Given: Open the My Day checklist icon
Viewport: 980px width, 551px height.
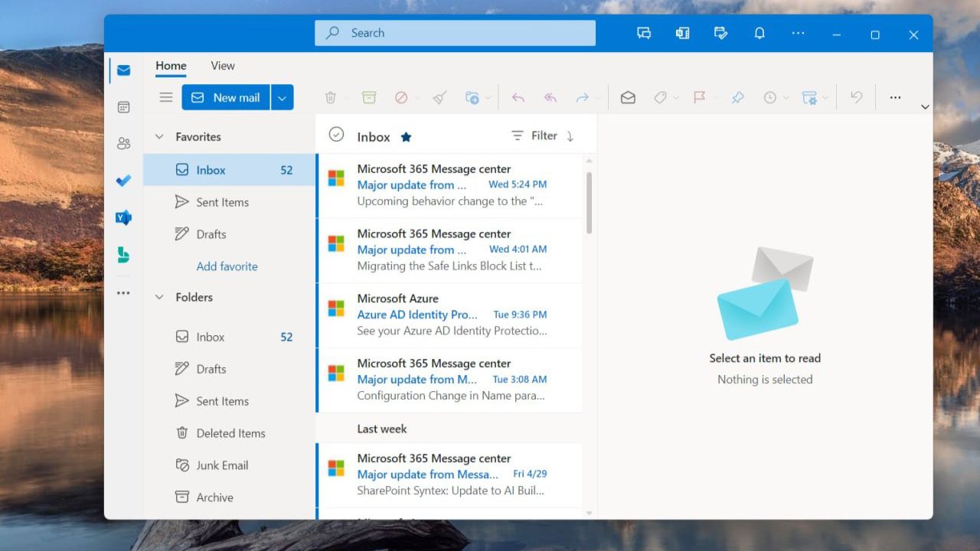Looking at the screenshot, I should (x=720, y=34).
